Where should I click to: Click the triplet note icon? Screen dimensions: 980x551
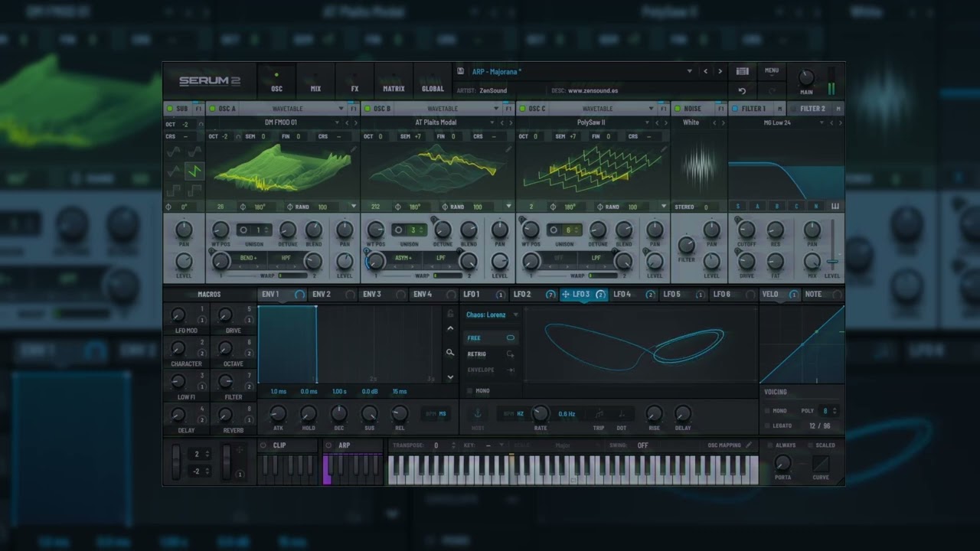[599, 413]
